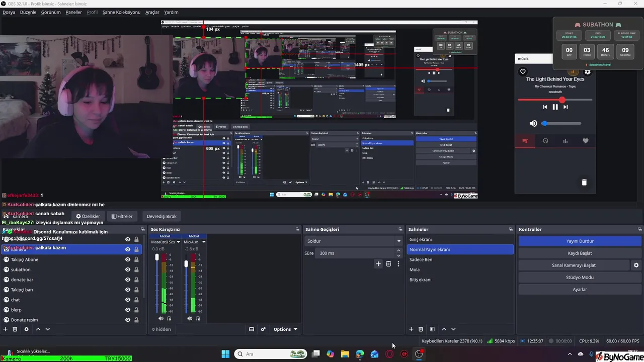Open virtual camera settings gear

pos(636,265)
